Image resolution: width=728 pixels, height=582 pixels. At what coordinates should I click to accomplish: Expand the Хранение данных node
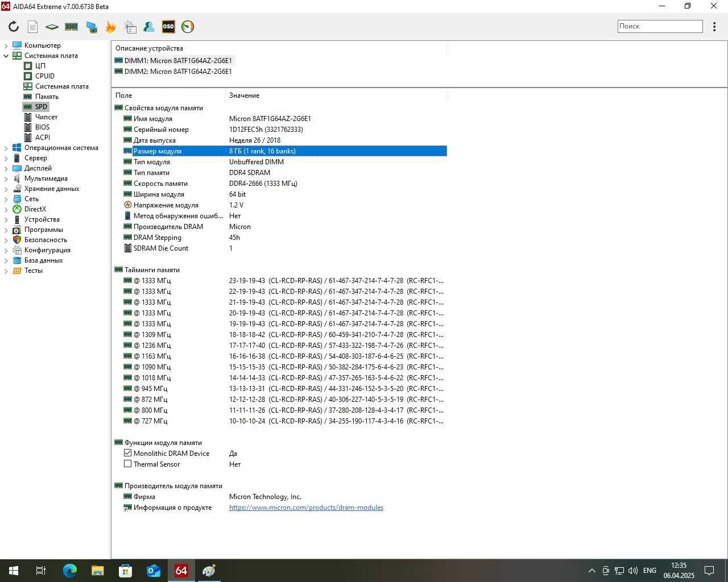(x=6, y=189)
